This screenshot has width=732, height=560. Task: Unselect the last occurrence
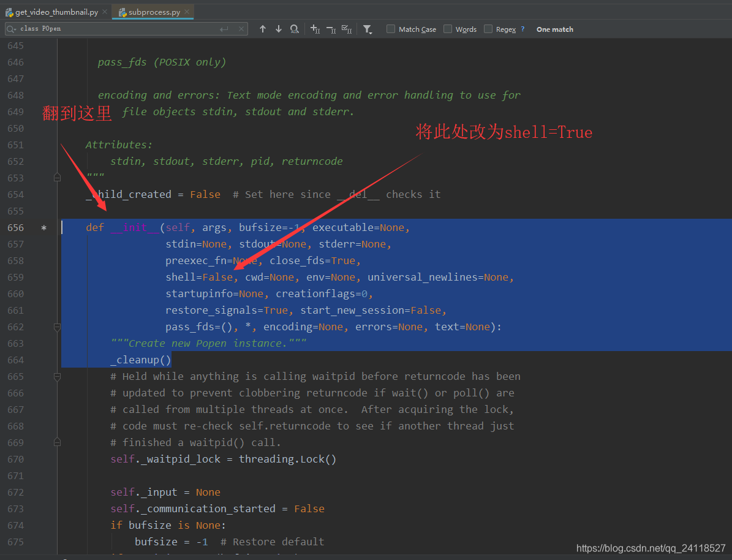click(331, 29)
